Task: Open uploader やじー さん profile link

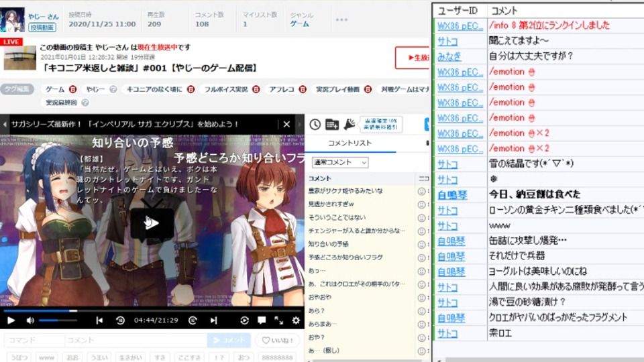Action: [44, 17]
